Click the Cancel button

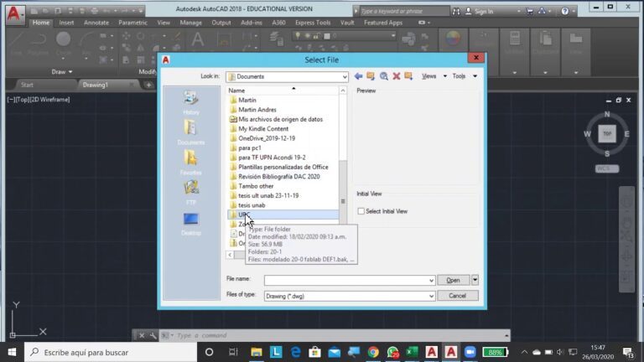coord(458,296)
